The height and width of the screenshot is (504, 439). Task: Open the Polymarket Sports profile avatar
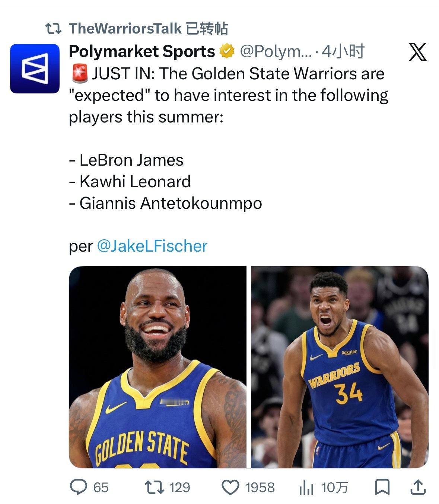(x=35, y=68)
